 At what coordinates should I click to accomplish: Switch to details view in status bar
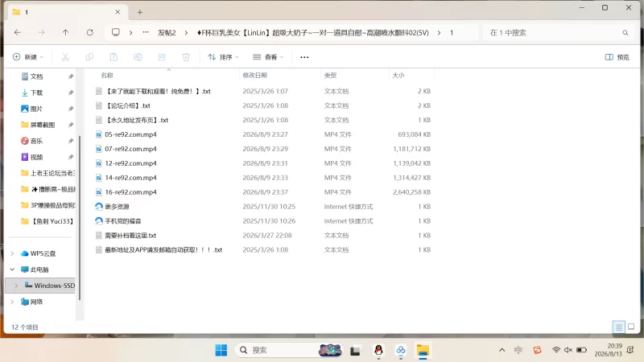click(618, 327)
